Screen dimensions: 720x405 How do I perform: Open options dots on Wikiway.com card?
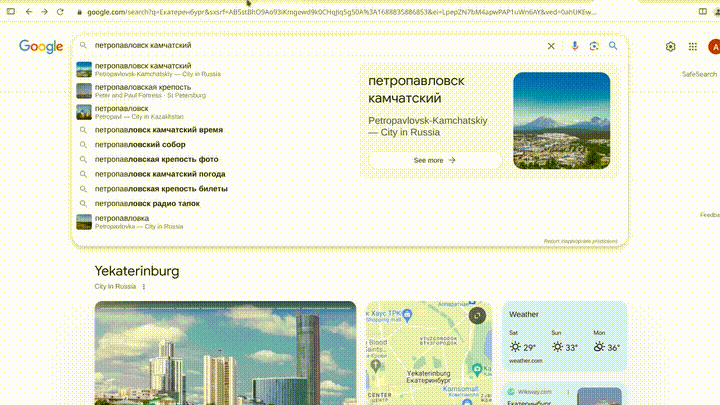[568, 392]
